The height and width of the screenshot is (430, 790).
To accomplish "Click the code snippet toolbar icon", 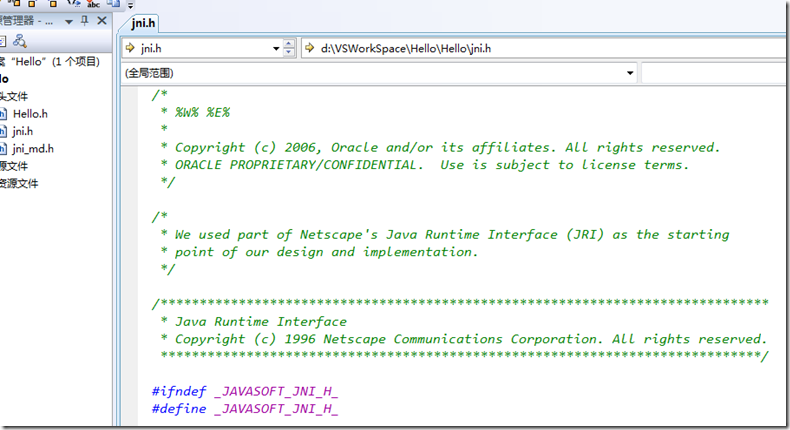I will [74, 3].
